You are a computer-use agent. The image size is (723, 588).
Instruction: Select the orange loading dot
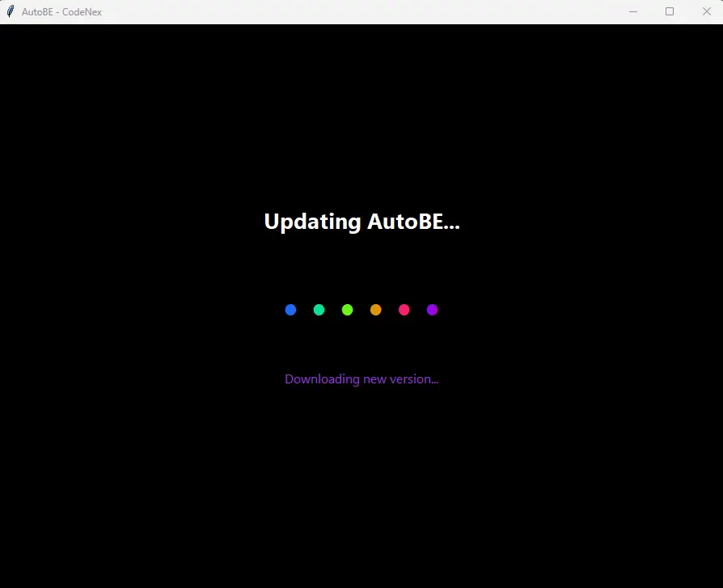pyautogui.click(x=375, y=310)
